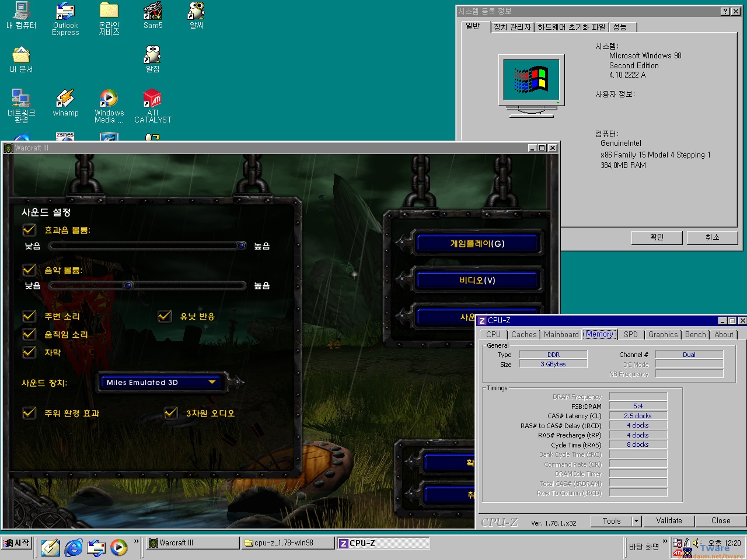Click the help question mark in system properties
The height and width of the screenshot is (560, 747).
725,11
